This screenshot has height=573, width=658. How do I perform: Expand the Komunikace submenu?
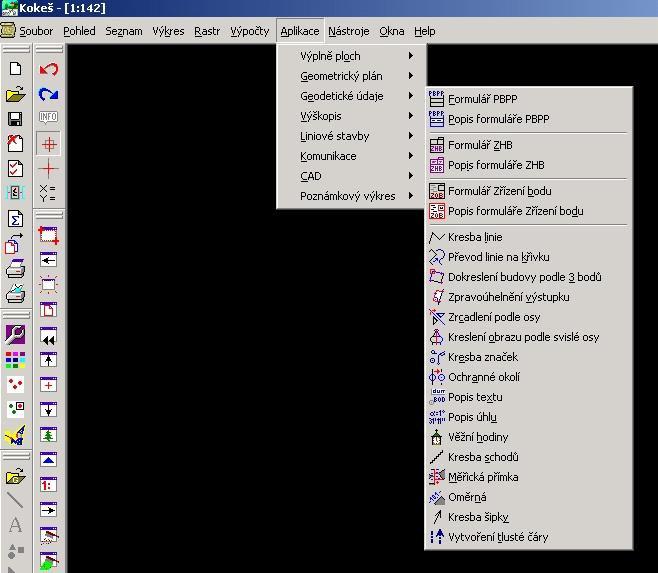pyautogui.click(x=351, y=156)
